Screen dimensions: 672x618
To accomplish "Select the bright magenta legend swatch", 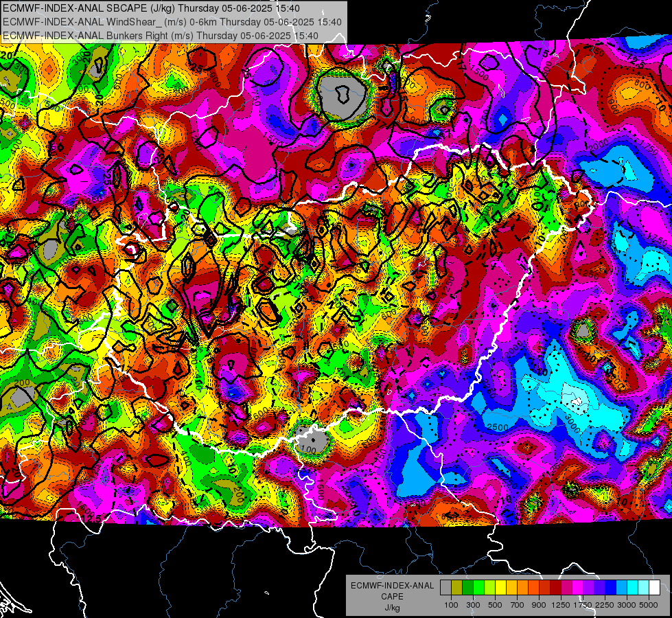I will (x=578, y=588).
